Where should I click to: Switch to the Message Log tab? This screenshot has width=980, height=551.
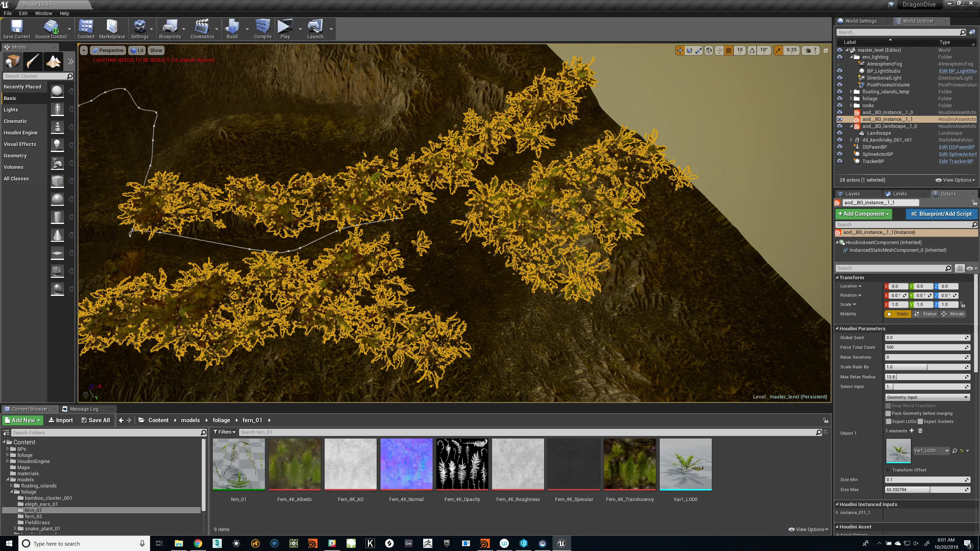coord(84,409)
